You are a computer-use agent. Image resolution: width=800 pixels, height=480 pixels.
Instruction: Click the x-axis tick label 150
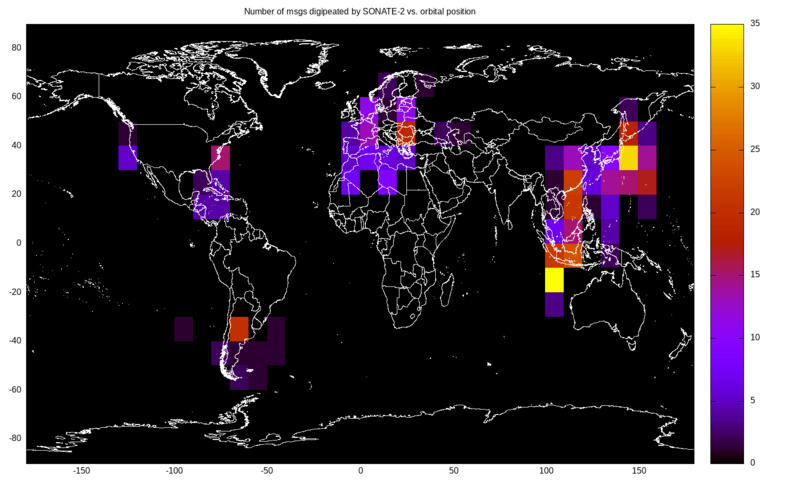pyautogui.click(x=639, y=470)
